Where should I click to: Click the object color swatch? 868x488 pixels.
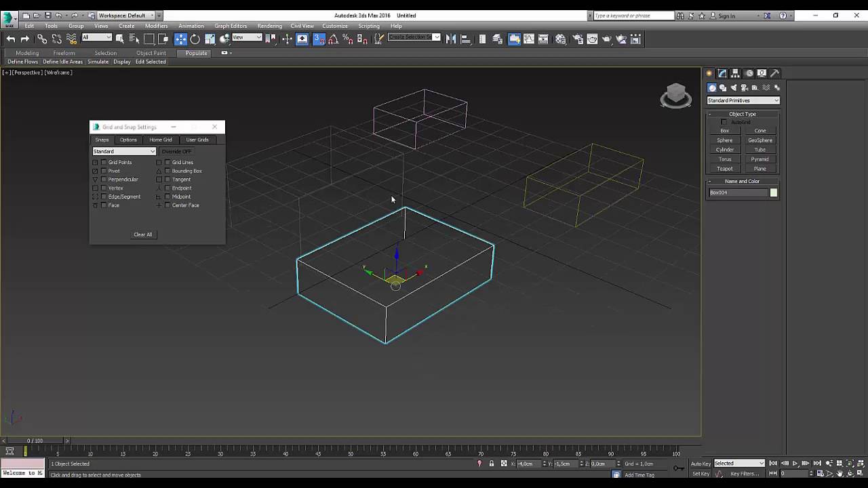click(x=774, y=192)
